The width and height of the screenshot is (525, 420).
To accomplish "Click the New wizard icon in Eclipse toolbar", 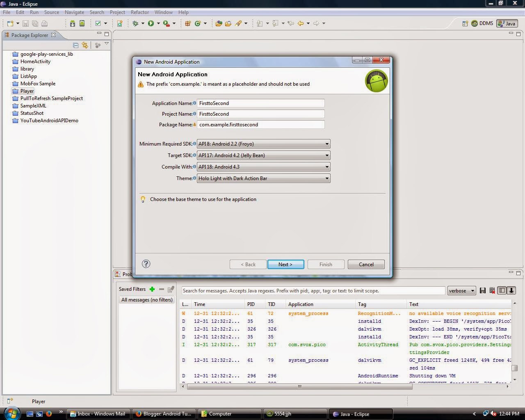I will (x=10, y=23).
